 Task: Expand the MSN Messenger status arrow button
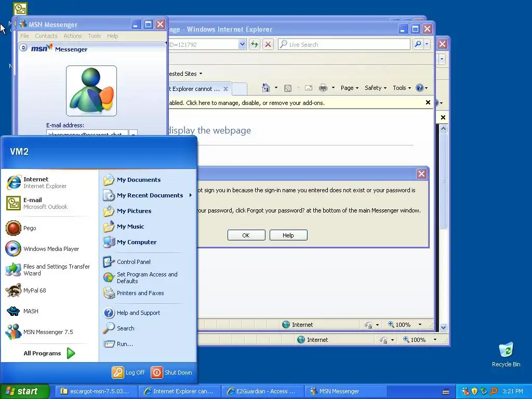coord(23,47)
